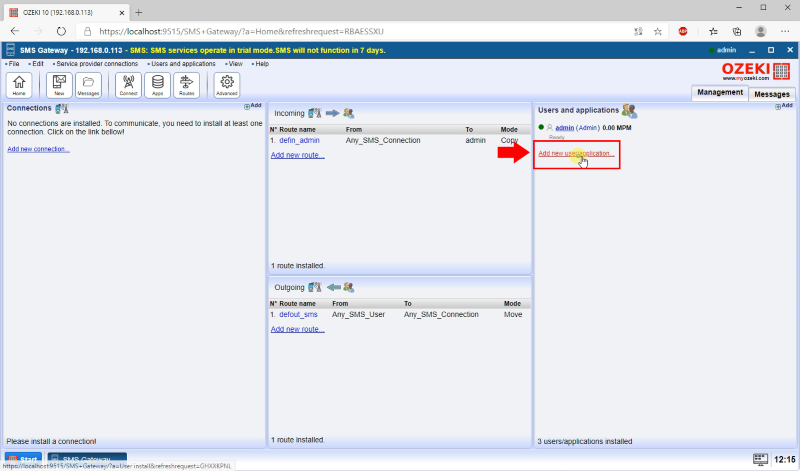Click the Outgoing panel users icon
The width and height of the screenshot is (800, 471).
pyautogui.click(x=348, y=287)
